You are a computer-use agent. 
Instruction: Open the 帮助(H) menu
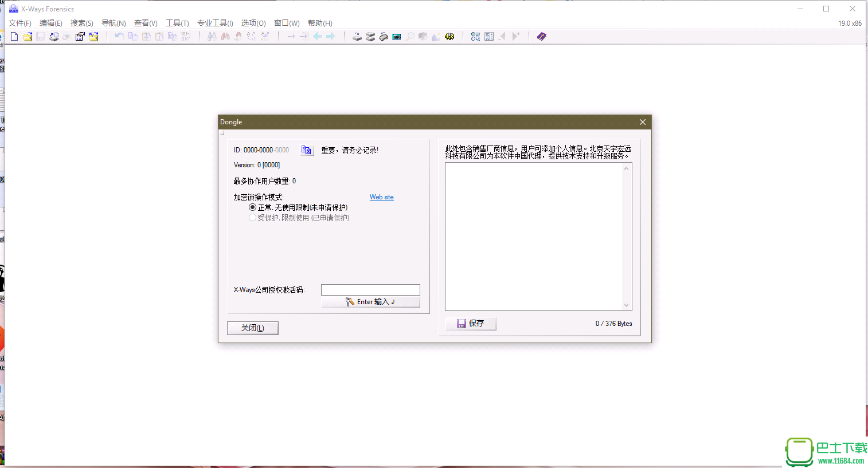[x=320, y=23]
